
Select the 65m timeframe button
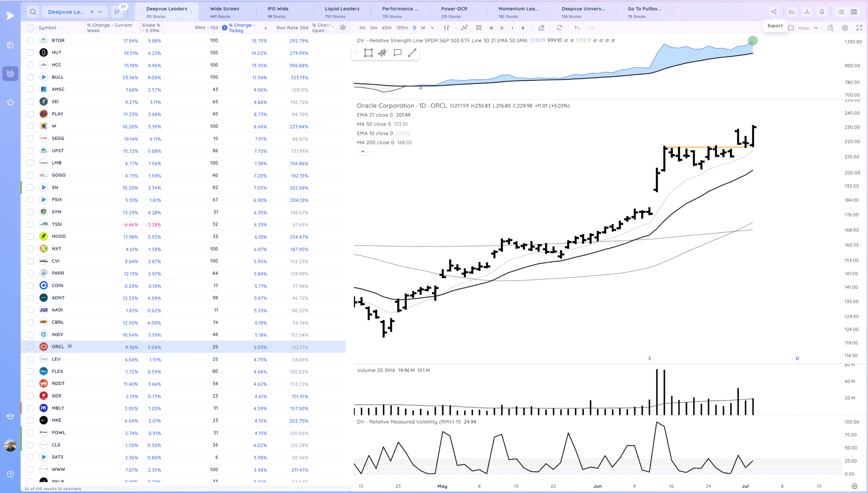tap(387, 28)
